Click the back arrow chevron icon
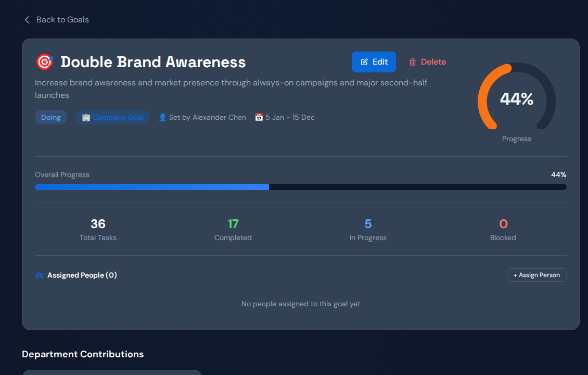Viewport: 588px width, 375px height. click(27, 20)
